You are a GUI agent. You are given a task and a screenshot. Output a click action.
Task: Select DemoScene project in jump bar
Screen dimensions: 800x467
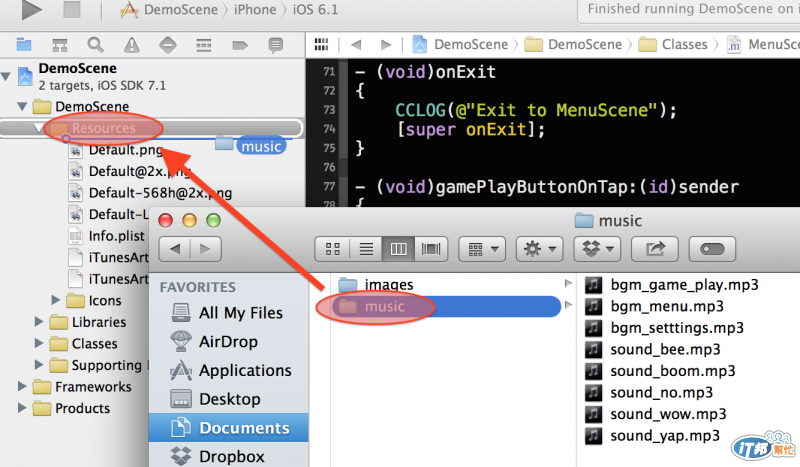coord(460,44)
